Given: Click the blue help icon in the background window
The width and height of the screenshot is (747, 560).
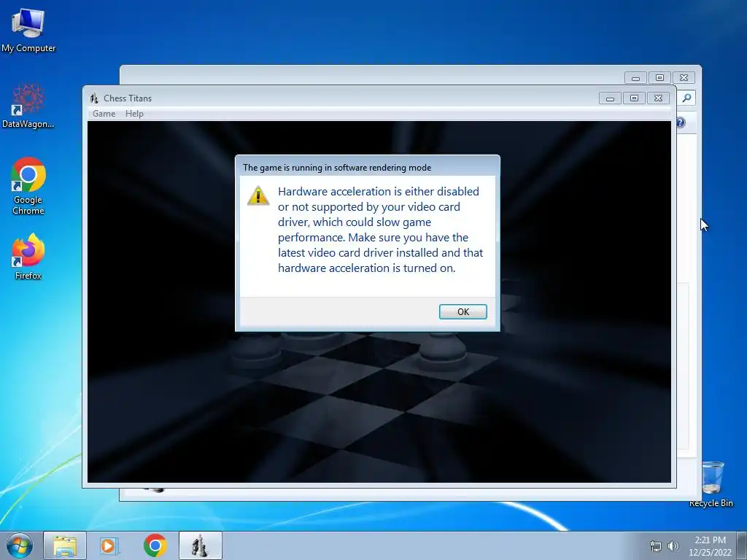Looking at the screenshot, I should coord(681,122).
